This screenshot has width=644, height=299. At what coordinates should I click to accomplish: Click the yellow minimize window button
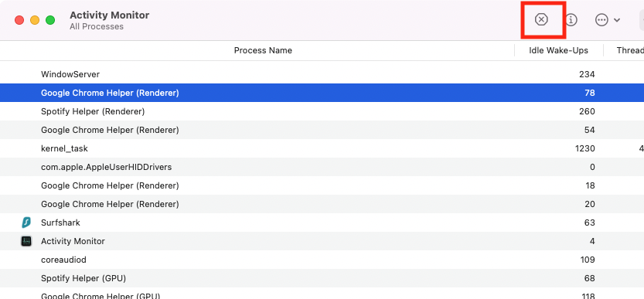35,20
